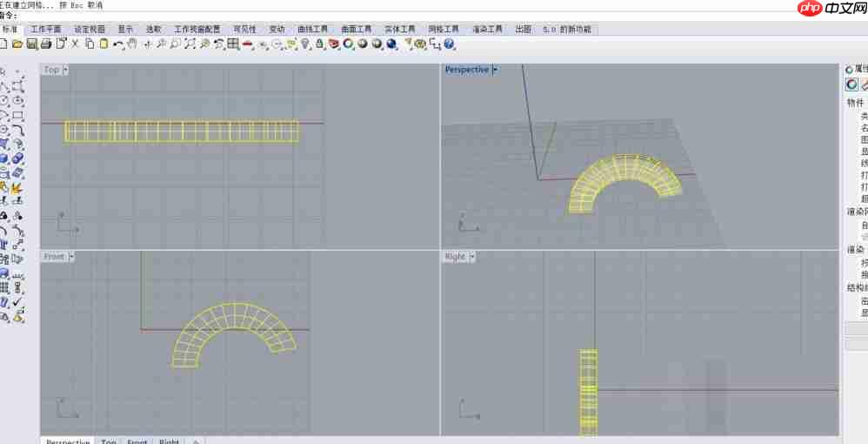This screenshot has width=868, height=444.
Task: Switch to the 工作平面 toolbar tab
Action: click(x=46, y=30)
